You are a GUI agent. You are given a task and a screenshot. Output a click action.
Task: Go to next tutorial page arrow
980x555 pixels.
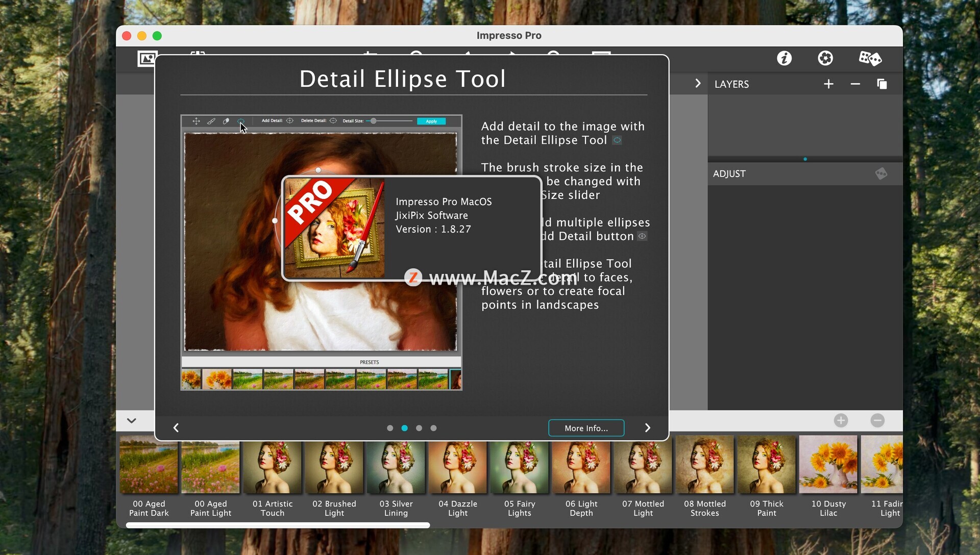(x=647, y=427)
